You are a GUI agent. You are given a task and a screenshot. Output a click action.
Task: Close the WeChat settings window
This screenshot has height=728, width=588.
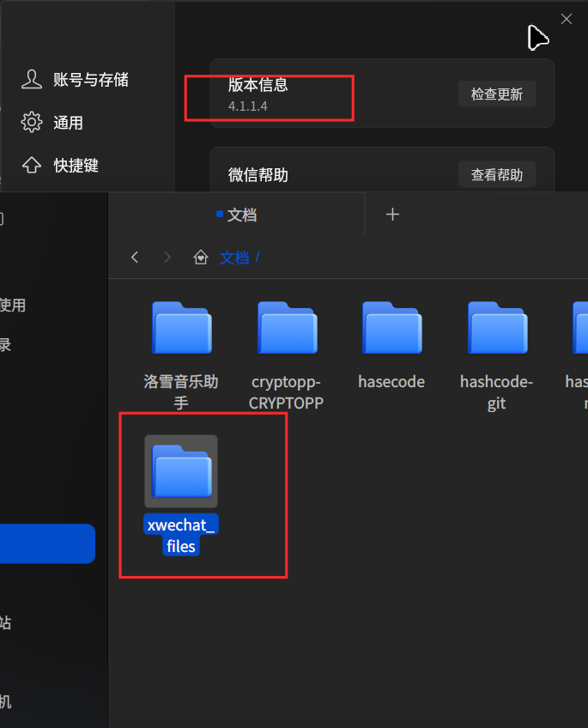(567, 19)
